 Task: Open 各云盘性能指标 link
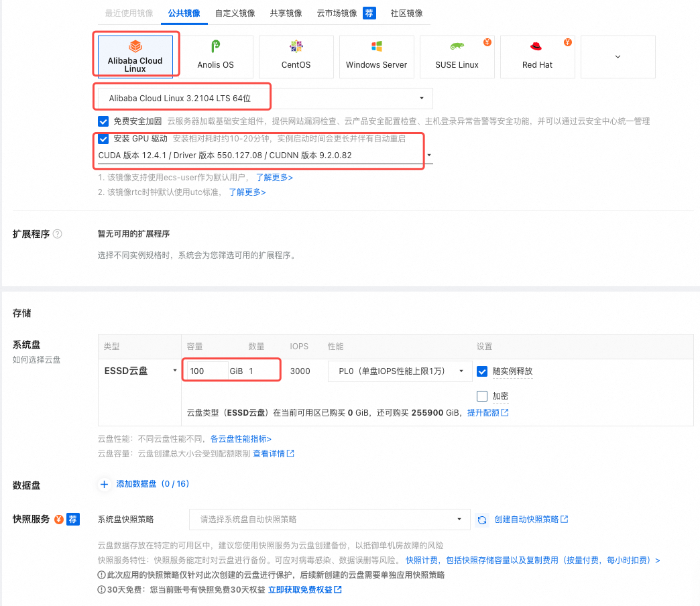tap(241, 439)
